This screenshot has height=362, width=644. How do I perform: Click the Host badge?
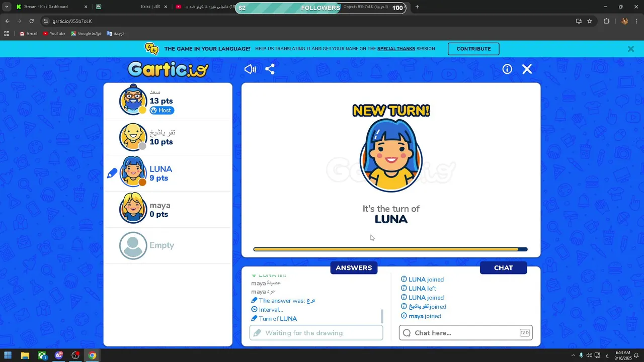point(162,110)
